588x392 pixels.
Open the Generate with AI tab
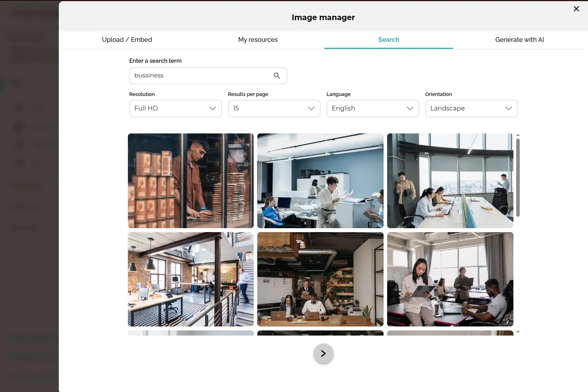(519, 39)
